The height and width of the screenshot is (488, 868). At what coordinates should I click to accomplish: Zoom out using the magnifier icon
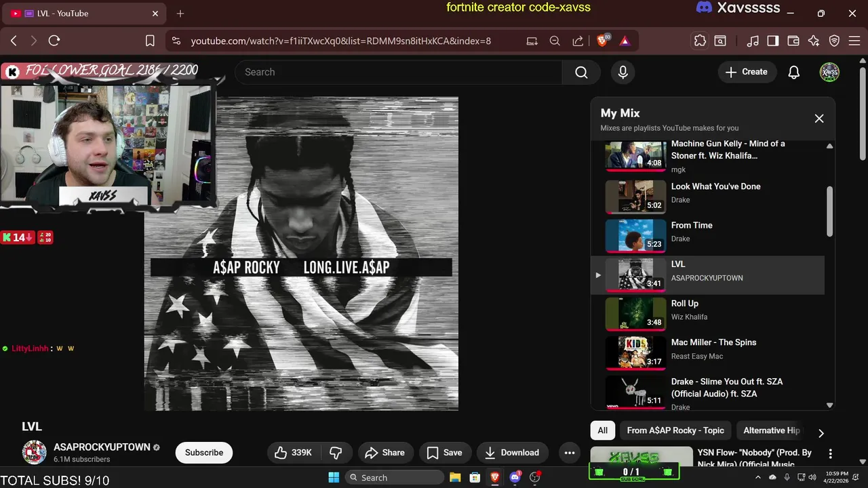click(555, 41)
